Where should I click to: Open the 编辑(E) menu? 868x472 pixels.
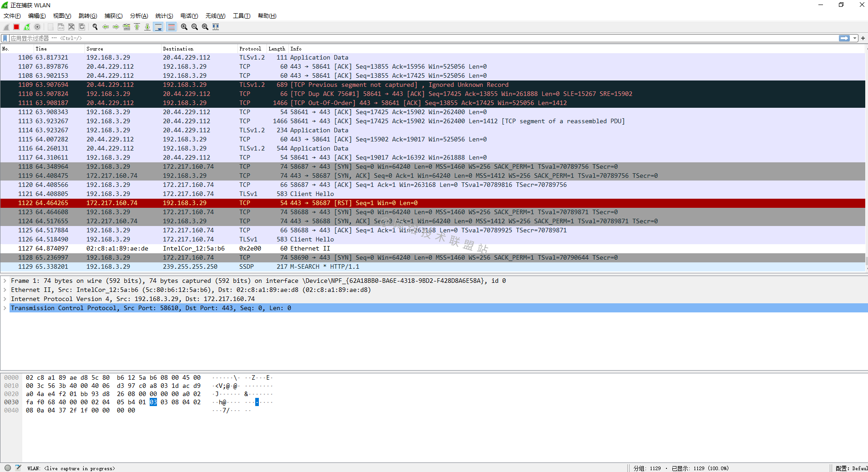(x=37, y=16)
